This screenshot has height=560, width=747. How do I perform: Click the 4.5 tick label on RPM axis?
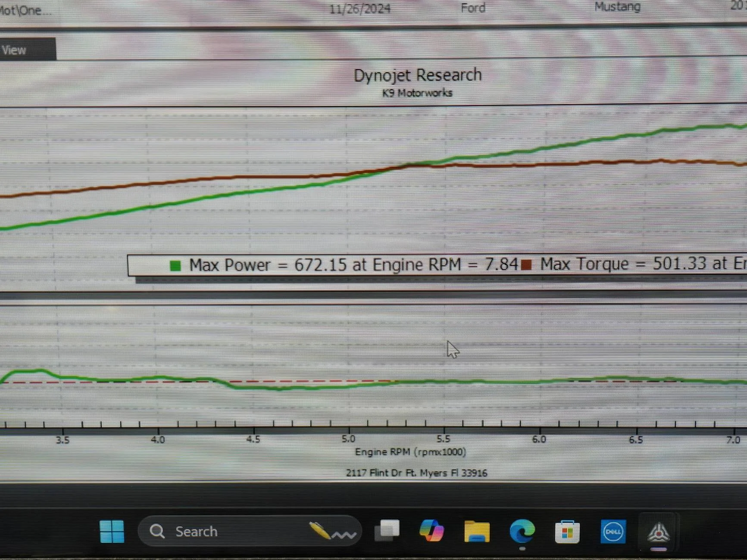click(x=253, y=439)
